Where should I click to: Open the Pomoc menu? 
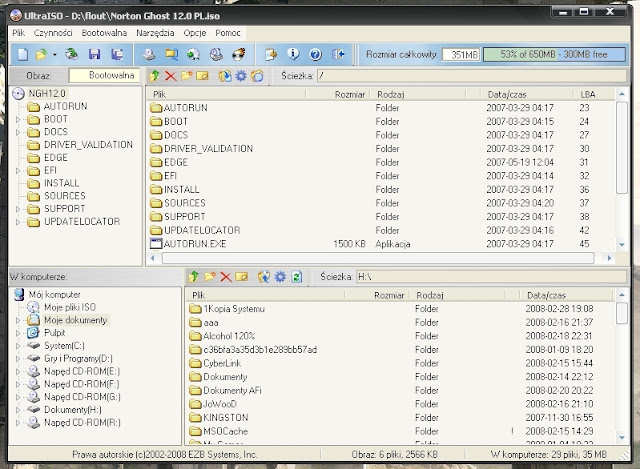(x=228, y=33)
